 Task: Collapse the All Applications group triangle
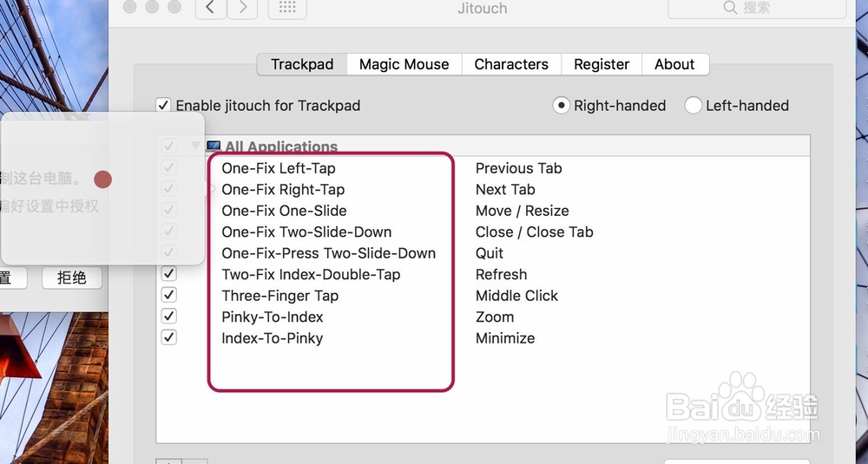click(x=195, y=146)
